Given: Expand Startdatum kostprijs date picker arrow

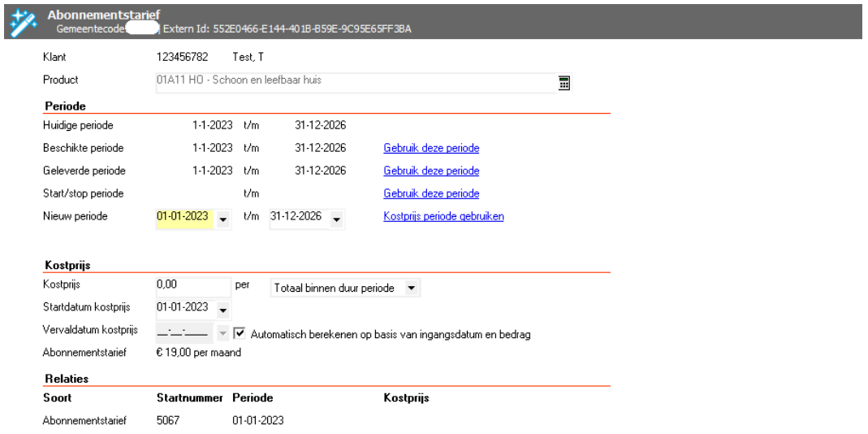Looking at the screenshot, I should [223, 310].
